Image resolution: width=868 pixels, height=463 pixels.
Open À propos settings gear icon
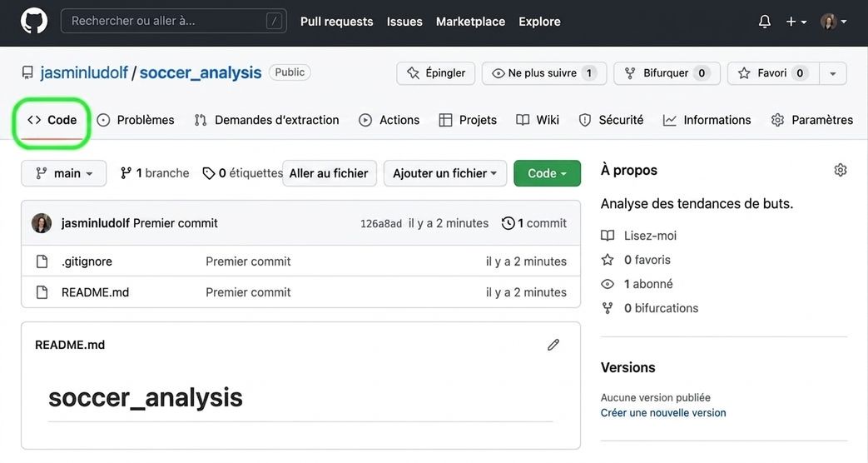click(x=841, y=170)
